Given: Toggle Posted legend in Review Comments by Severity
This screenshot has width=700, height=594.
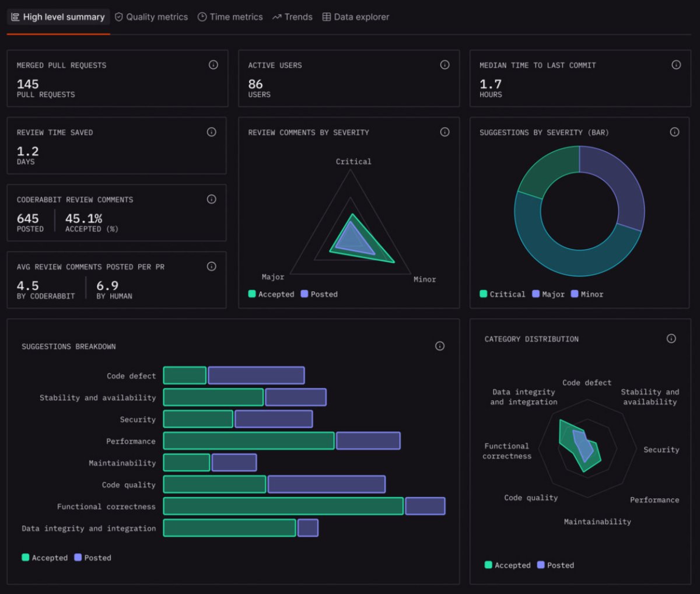Looking at the screenshot, I should coord(319,294).
